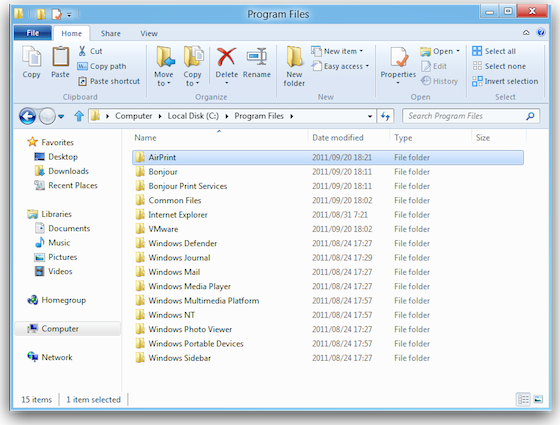Click Local Disk (C:) in the breadcrumb
The width and height of the screenshot is (560, 425).
[x=193, y=116]
